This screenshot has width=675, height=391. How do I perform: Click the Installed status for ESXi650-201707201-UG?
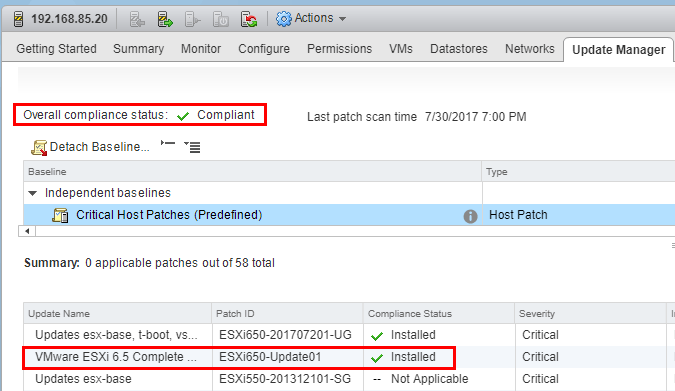(403, 335)
